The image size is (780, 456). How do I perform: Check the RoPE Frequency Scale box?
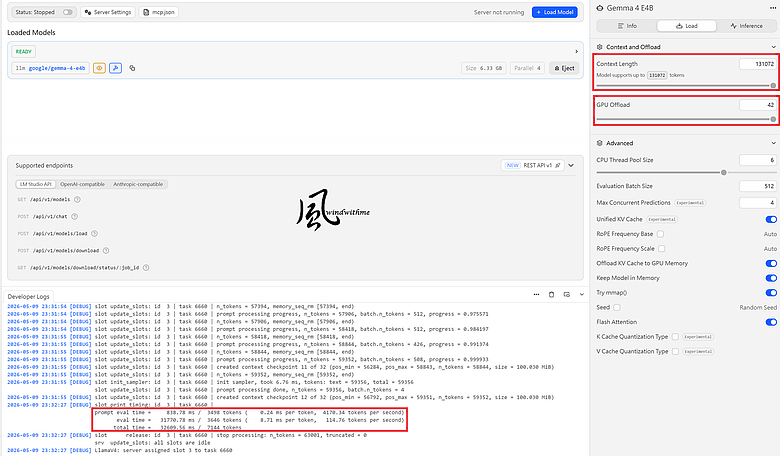(662, 249)
